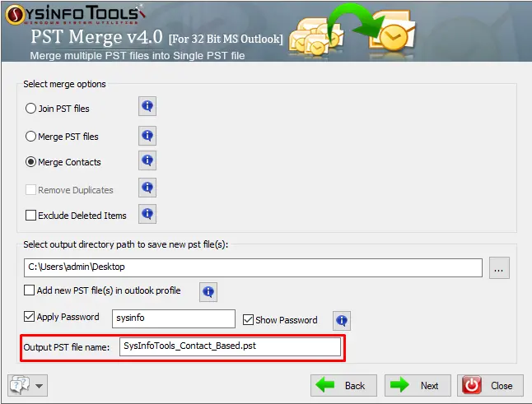Open info for Exclude Deleted Items
The width and height of the screenshot is (532, 404).
point(147,214)
